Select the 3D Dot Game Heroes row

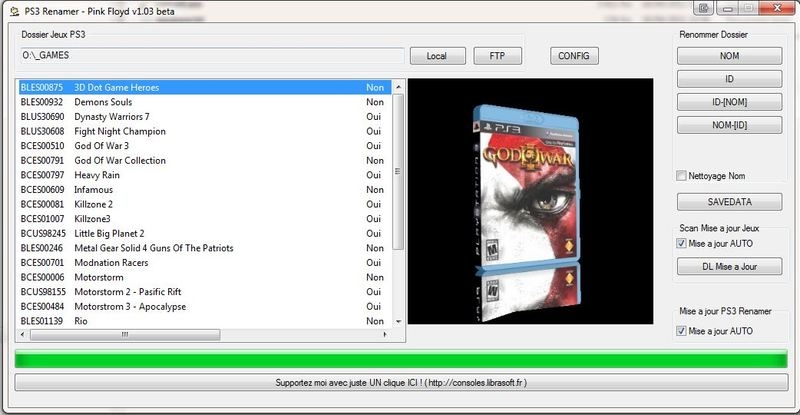point(205,87)
